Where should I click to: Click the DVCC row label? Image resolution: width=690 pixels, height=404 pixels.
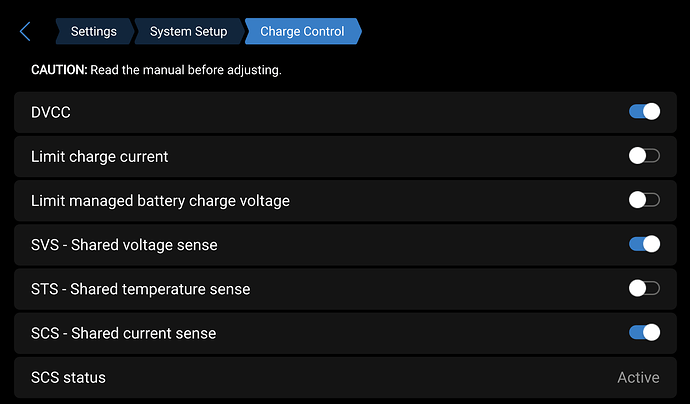(51, 113)
